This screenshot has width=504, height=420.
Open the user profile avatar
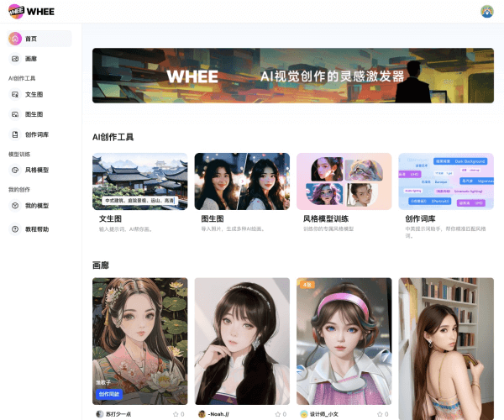coord(486,12)
